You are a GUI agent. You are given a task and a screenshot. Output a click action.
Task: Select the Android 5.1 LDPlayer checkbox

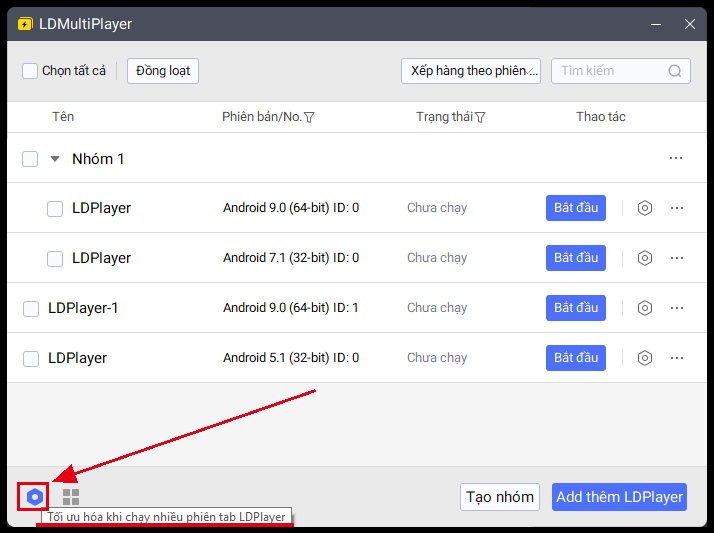[31, 359]
